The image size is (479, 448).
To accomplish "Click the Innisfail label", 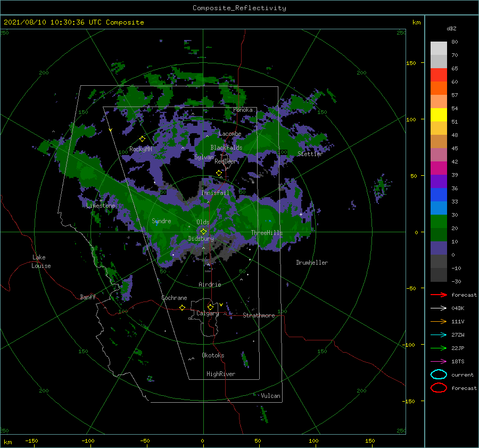I will tap(215, 193).
